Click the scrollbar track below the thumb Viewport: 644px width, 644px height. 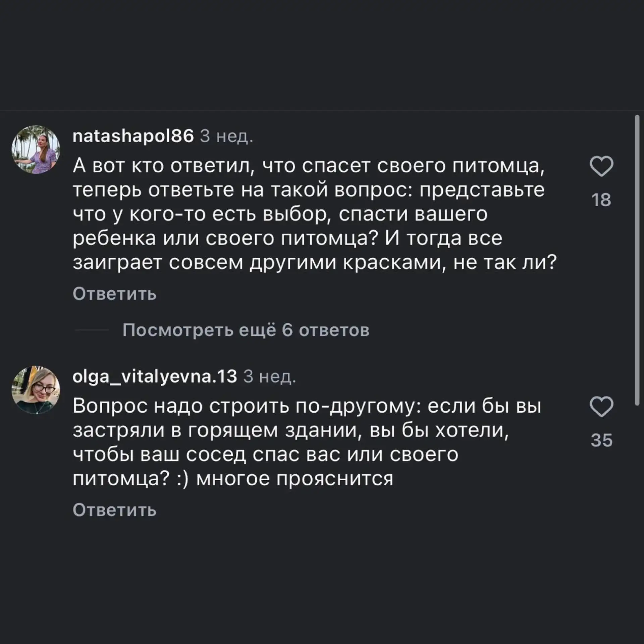(637, 503)
